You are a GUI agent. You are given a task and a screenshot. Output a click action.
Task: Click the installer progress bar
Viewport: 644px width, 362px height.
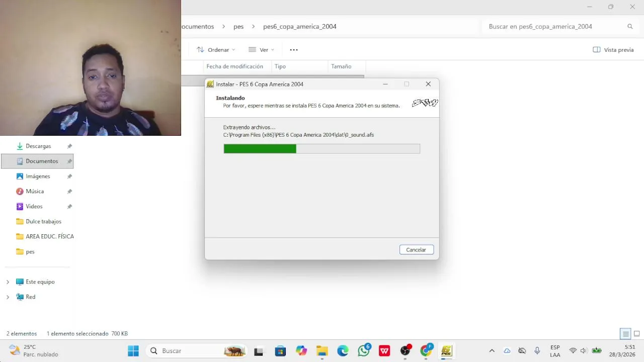coord(321,148)
